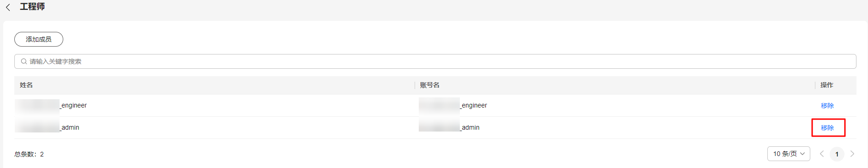This screenshot has height=168, width=868.
Task: Click the _admin account name cell
Action: (x=449, y=127)
